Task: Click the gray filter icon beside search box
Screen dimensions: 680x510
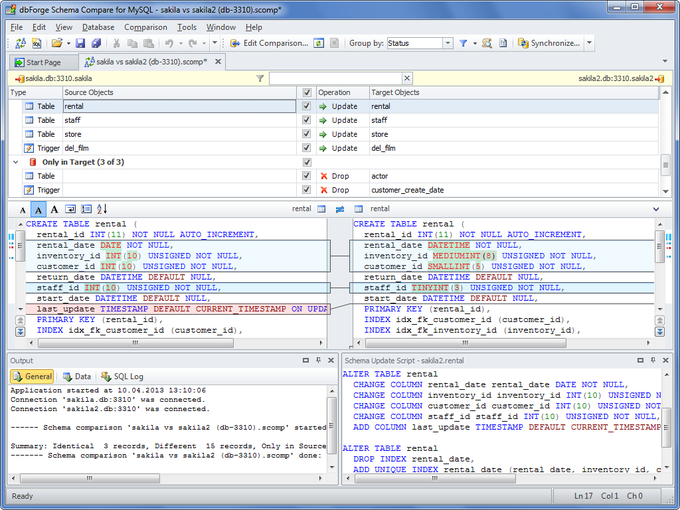Action: [x=260, y=78]
